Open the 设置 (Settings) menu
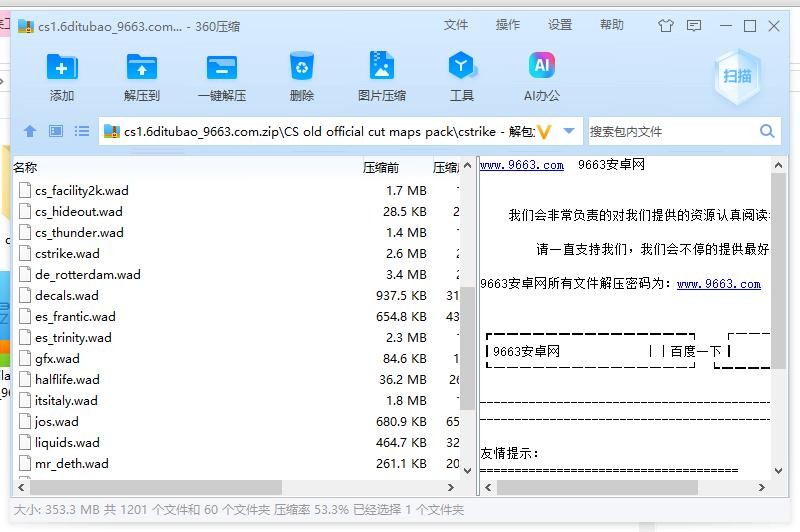The width and height of the screenshot is (800, 532). (560, 24)
